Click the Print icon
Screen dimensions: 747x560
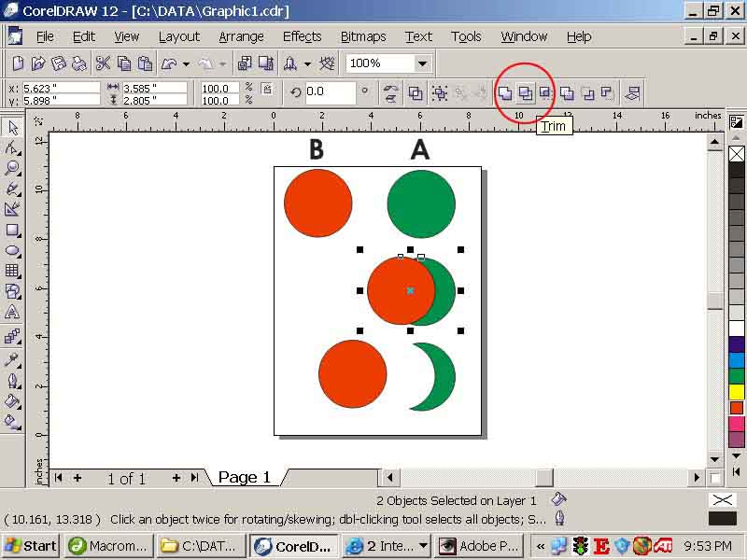tap(78, 63)
